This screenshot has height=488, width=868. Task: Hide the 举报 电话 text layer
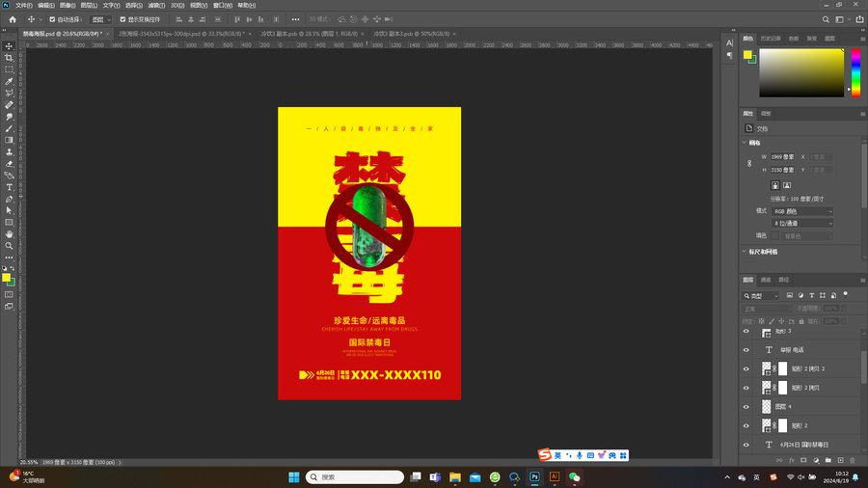pyautogui.click(x=746, y=350)
